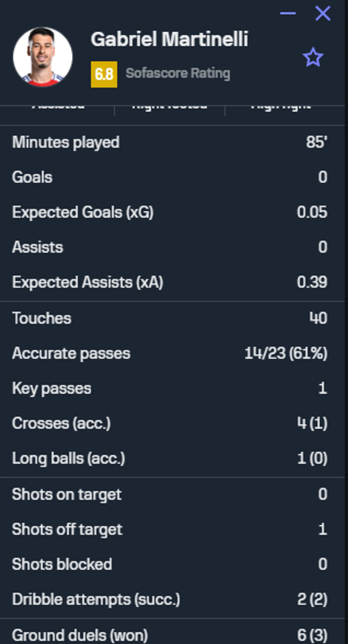Favorite the player with star icon
Viewport: 348px width, 644px height.
tap(313, 57)
